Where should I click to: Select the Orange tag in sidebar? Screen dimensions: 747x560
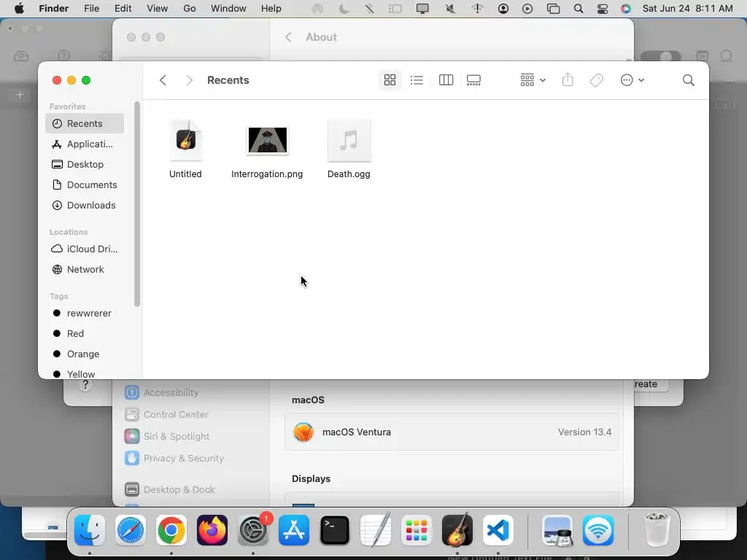85,354
